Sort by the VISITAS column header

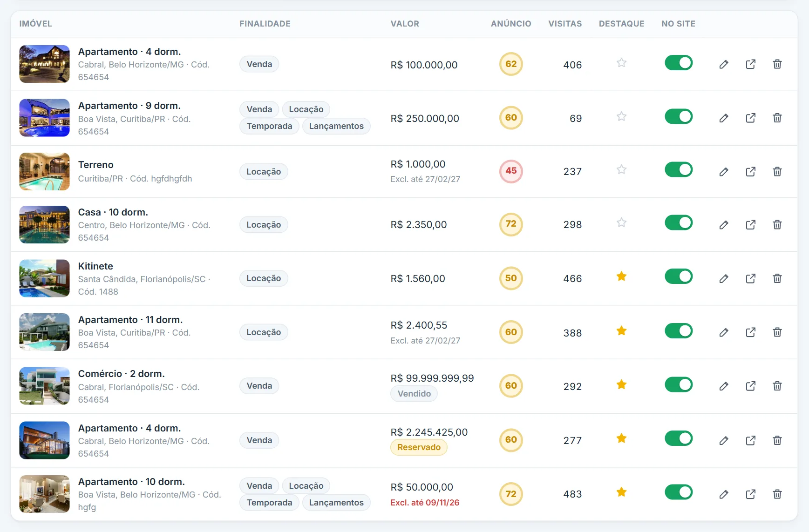click(x=564, y=24)
